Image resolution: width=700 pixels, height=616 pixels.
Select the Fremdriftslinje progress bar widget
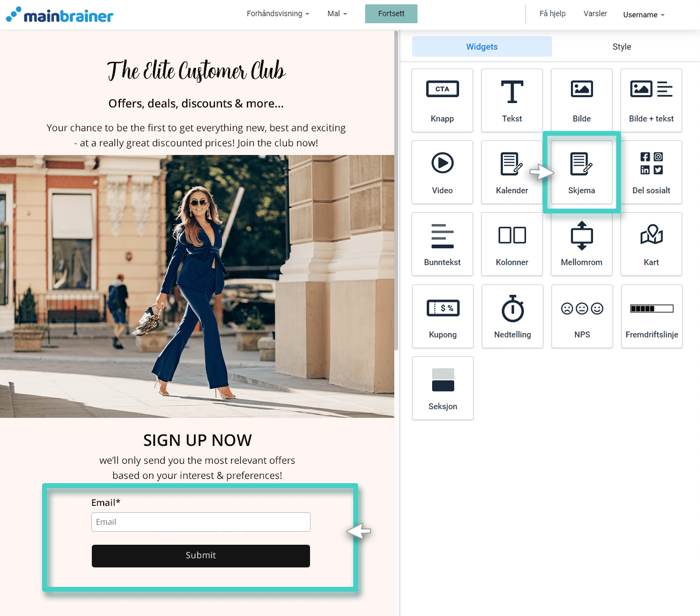click(x=651, y=316)
